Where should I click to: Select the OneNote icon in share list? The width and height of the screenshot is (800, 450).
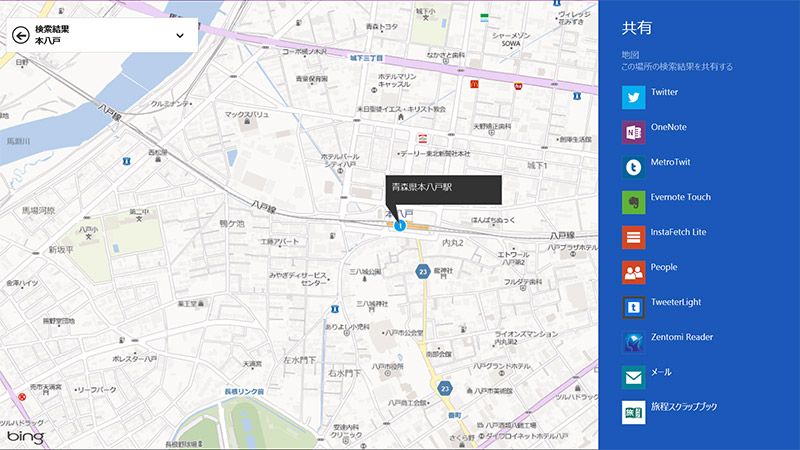634,132
